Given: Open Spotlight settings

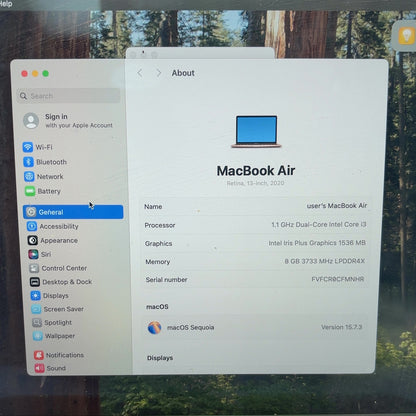Looking at the screenshot, I should pos(52,322).
